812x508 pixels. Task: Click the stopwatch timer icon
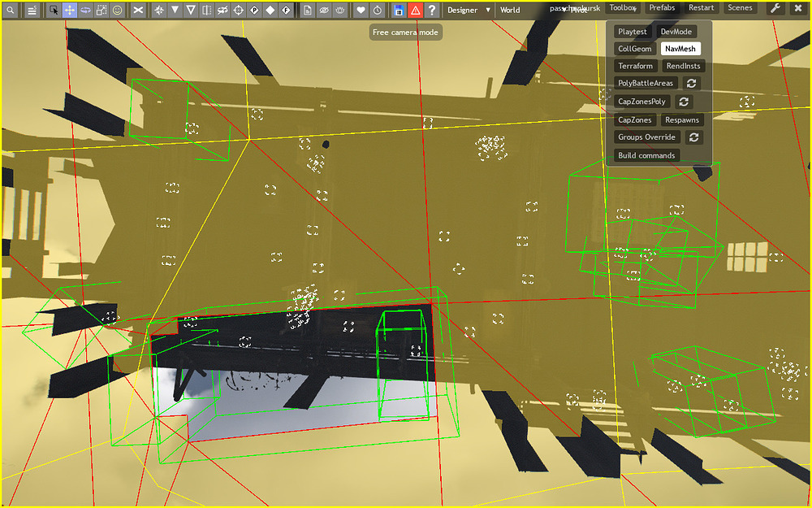(x=377, y=10)
